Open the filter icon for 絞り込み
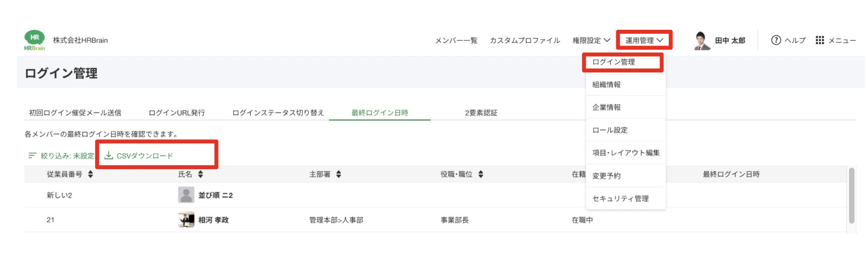Screen dimensions: 868x254 point(32,156)
